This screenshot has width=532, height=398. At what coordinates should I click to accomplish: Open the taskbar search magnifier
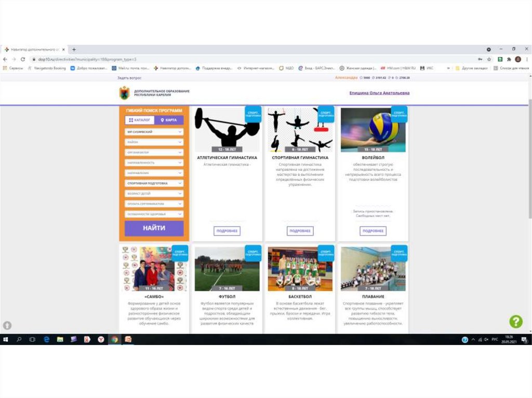point(19,339)
